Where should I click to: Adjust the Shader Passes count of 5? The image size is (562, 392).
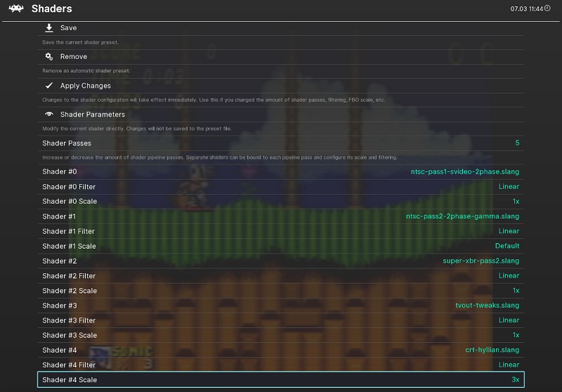click(x=517, y=143)
